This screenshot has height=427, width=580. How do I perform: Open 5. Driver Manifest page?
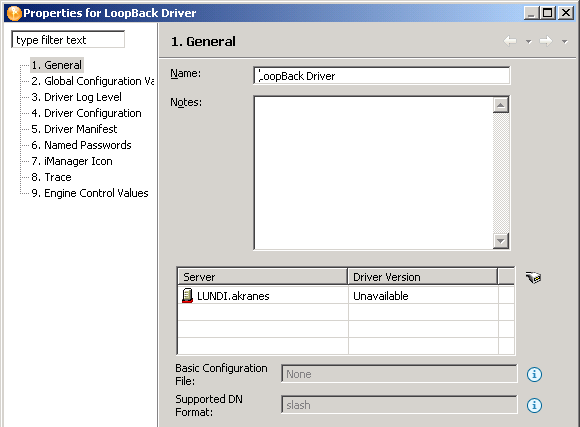coord(74,129)
